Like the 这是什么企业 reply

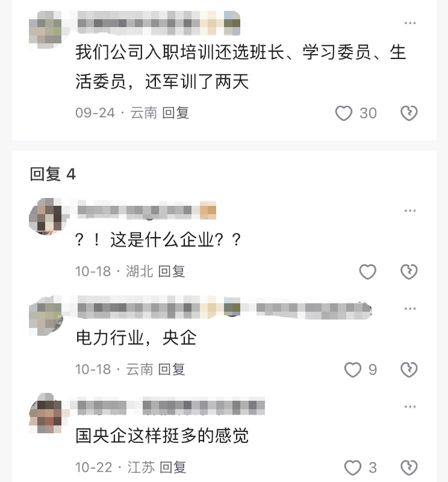pyautogui.click(x=368, y=272)
